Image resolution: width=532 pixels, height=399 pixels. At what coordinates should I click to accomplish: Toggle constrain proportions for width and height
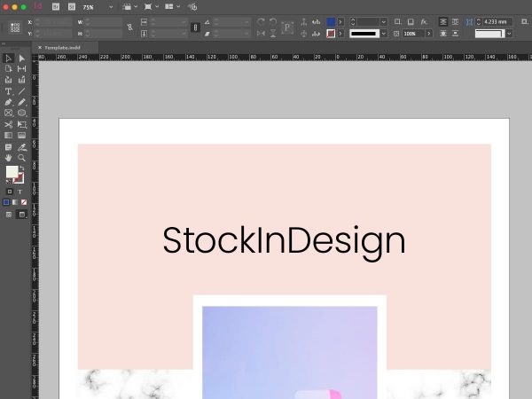tap(129, 27)
